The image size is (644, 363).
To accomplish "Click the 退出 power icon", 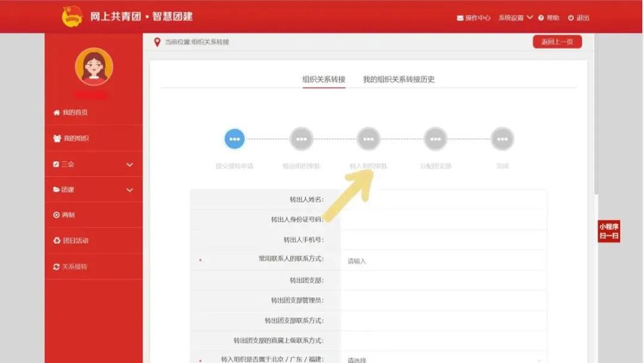I will pos(571,17).
